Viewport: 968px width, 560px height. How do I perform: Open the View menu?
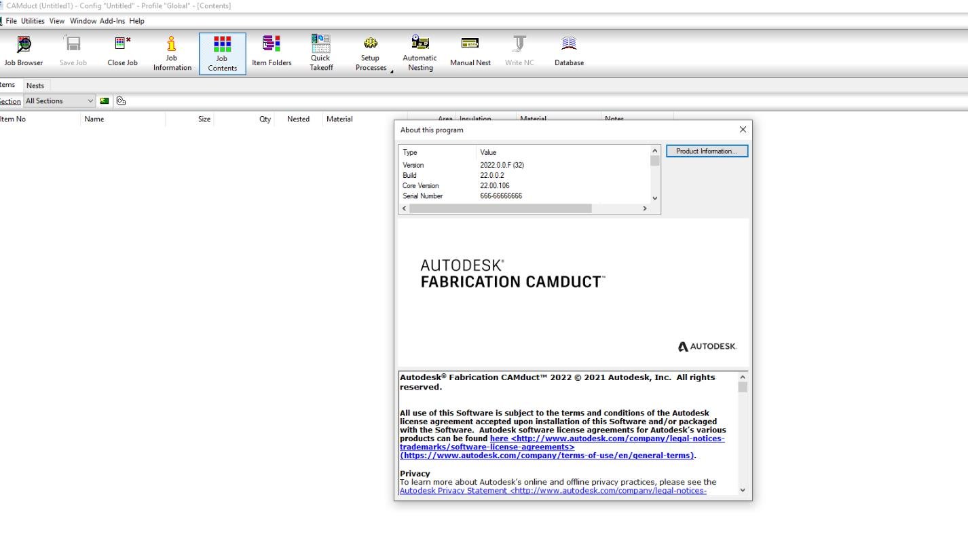[x=57, y=21]
